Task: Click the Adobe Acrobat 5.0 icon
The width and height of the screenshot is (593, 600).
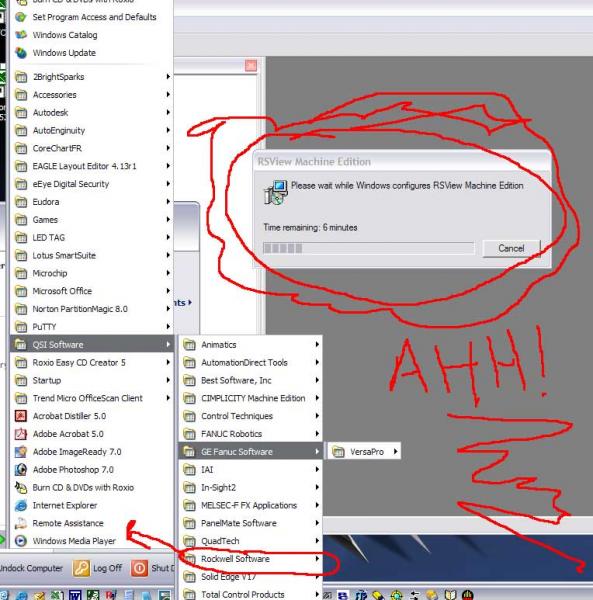Action: pyautogui.click(x=21, y=434)
